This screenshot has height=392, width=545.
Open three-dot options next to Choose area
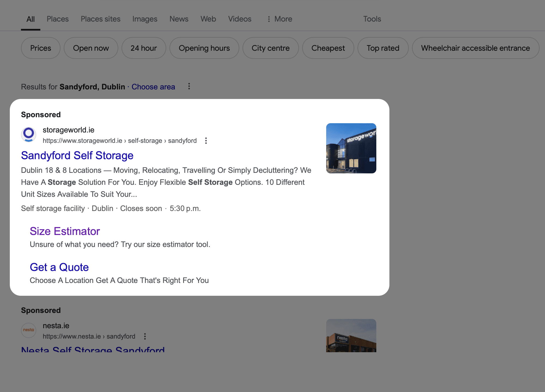pos(189,86)
